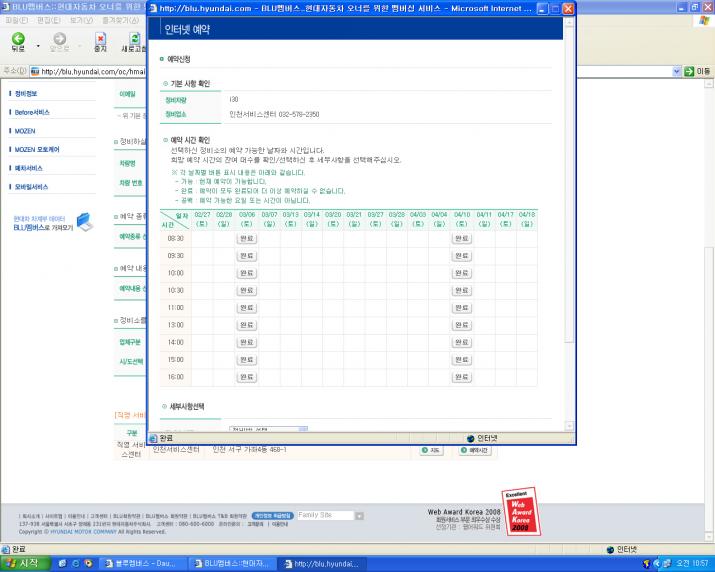The width and height of the screenshot is (715, 572).
Task: Click 완료 button for 04/10 at 09:30
Action: (x=461, y=256)
